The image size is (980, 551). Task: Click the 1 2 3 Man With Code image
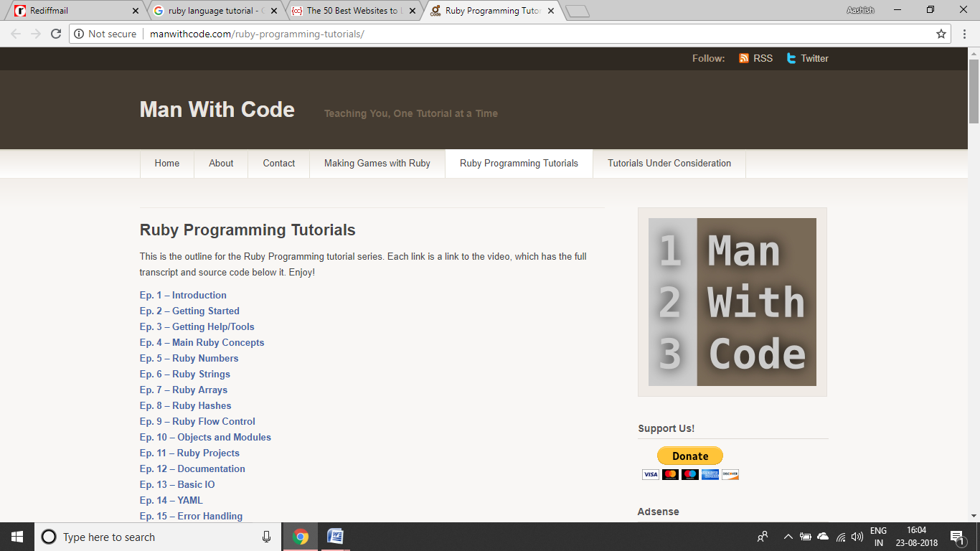click(732, 302)
